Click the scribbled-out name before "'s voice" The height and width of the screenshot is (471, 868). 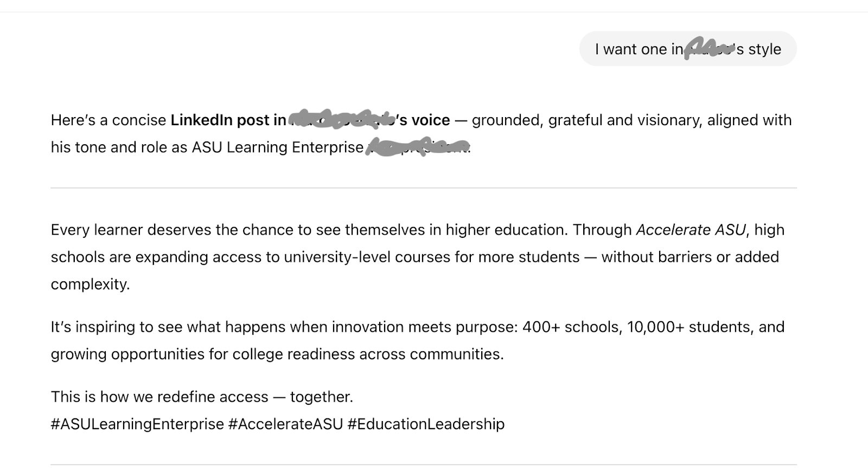342,119
